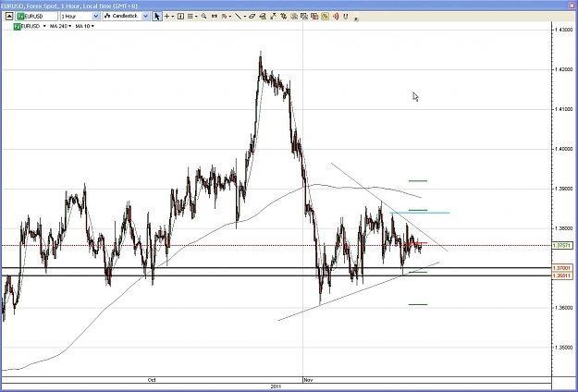The height and width of the screenshot is (392, 578).
Task: Click the 1.42000 price axis label
Action: (x=564, y=69)
